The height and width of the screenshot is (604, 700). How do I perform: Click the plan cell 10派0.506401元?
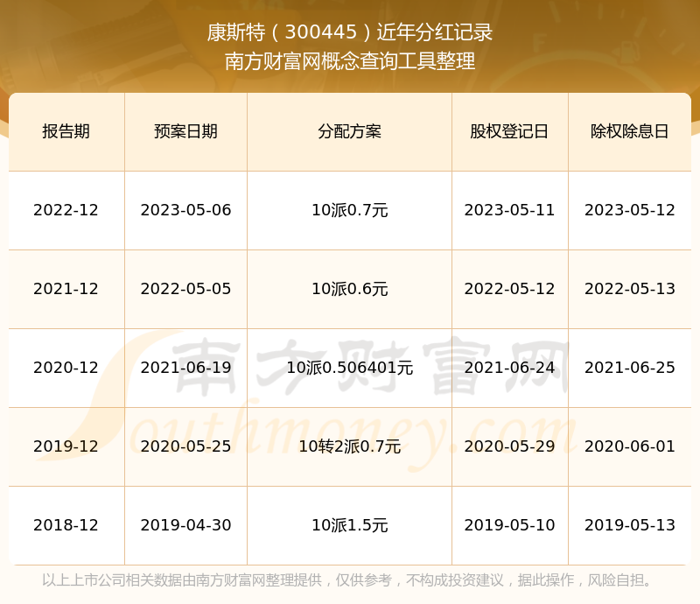point(349,368)
